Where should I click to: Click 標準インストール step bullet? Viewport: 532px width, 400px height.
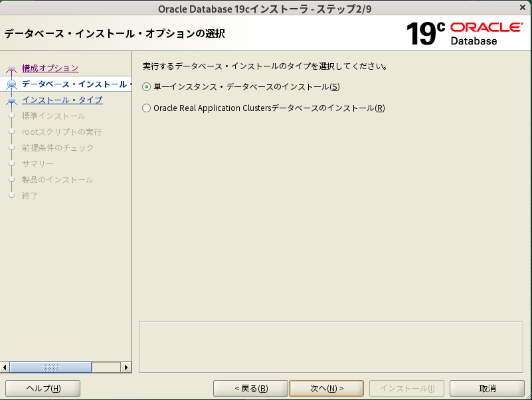point(11,116)
